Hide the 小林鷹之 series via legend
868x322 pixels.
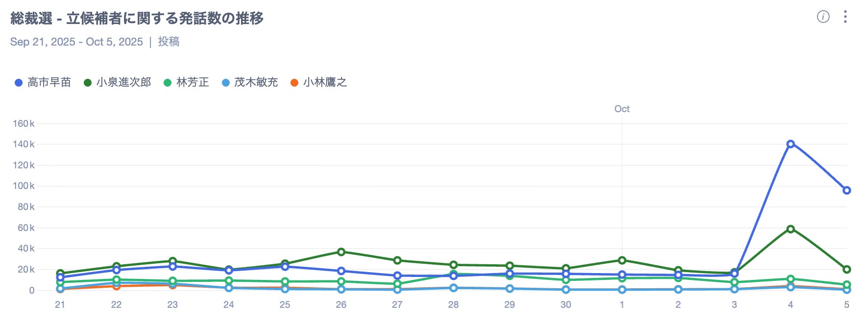[325, 82]
